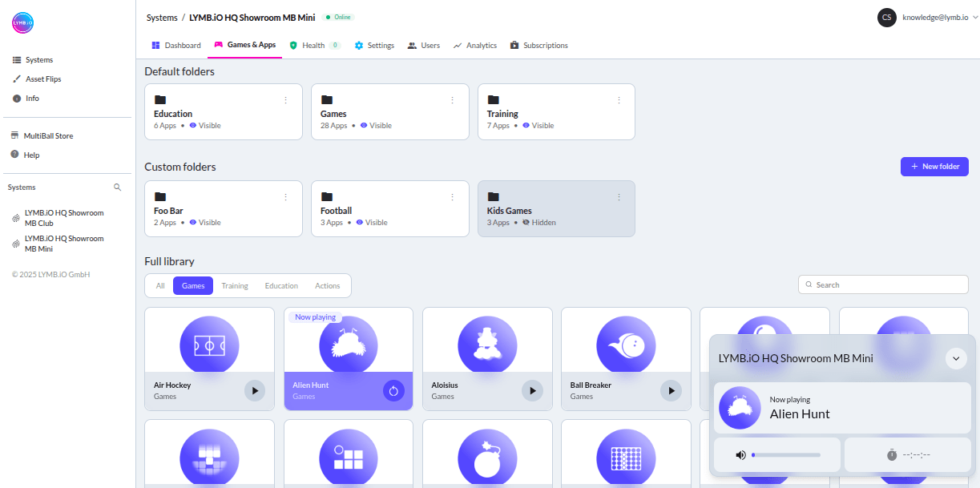Click the Alien Hunt thumbnail in the library
Screen dimensions: 980x488
349,345
